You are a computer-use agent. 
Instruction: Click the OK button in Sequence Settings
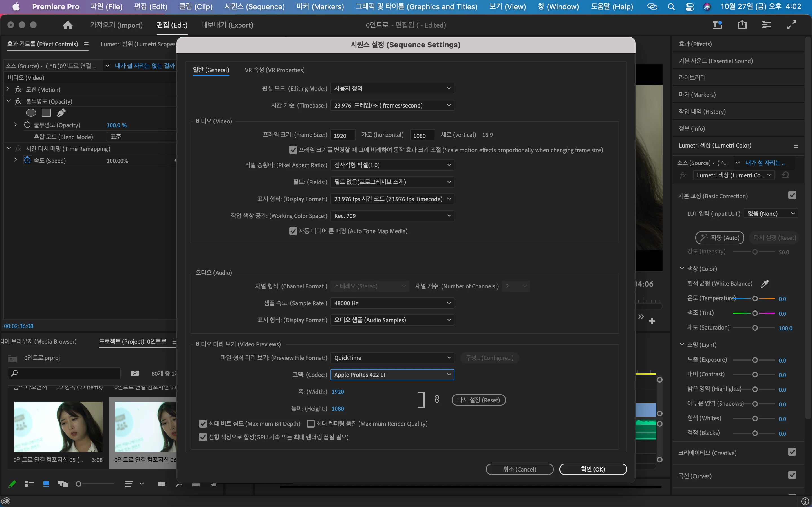(593, 469)
